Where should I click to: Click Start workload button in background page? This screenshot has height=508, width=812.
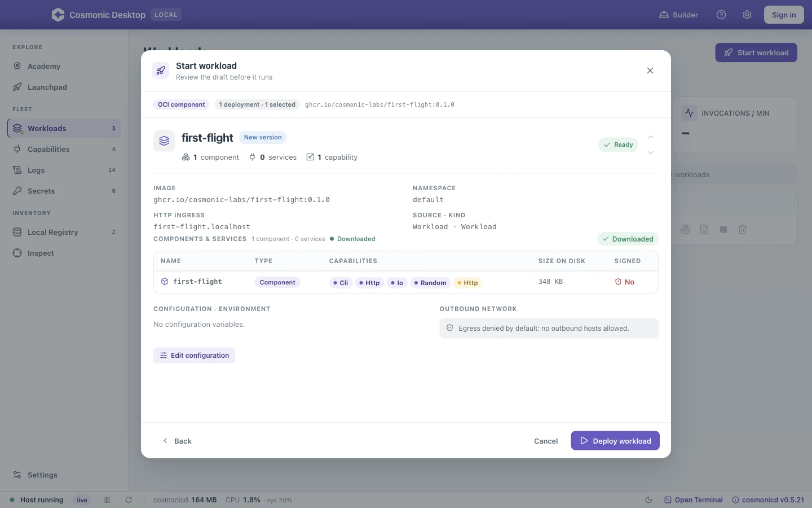pyautogui.click(x=756, y=52)
